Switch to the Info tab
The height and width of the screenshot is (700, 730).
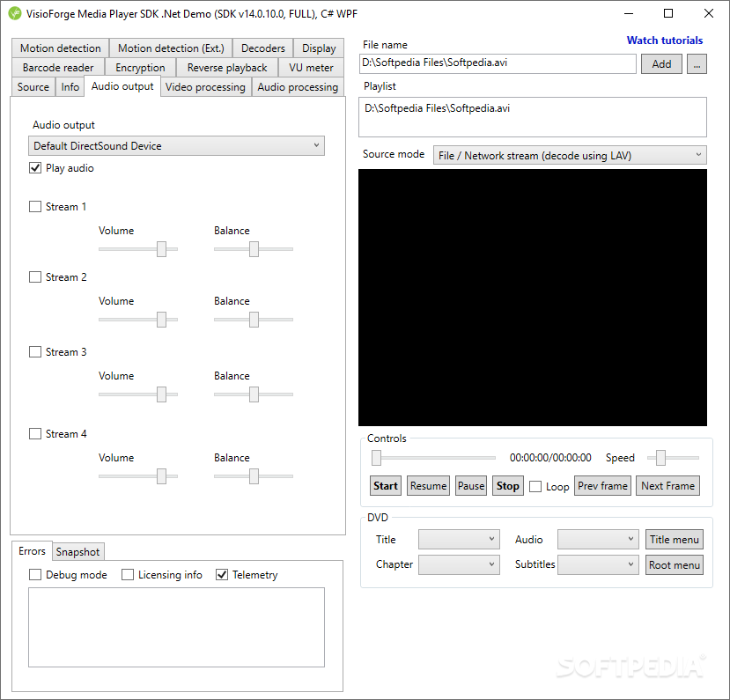pyautogui.click(x=70, y=87)
